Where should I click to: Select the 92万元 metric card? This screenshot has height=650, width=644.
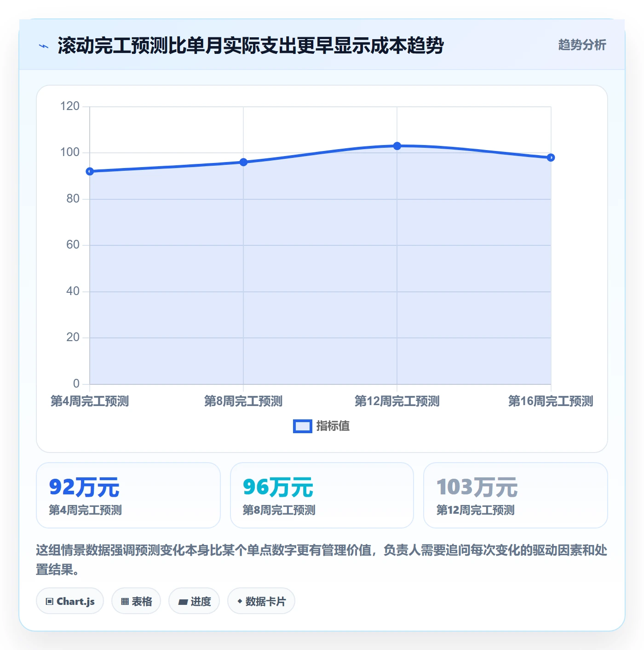(x=128, y=495)
